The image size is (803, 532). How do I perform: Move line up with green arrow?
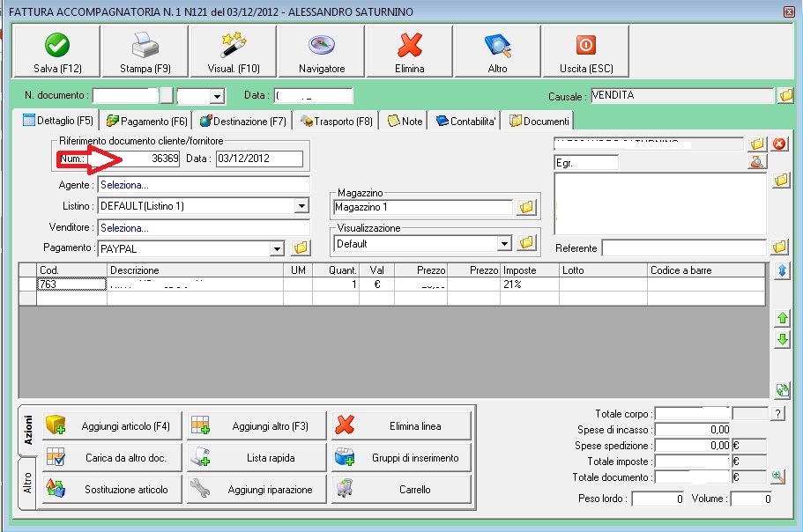coord(781,318)
